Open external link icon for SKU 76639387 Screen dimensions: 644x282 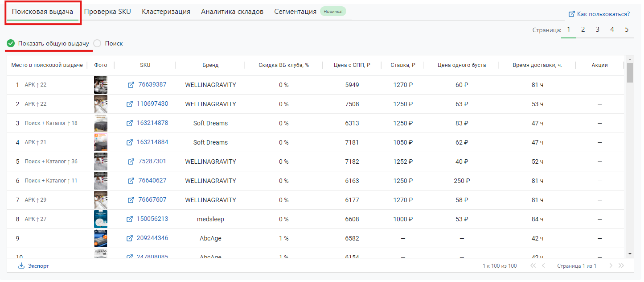(131, 85)
